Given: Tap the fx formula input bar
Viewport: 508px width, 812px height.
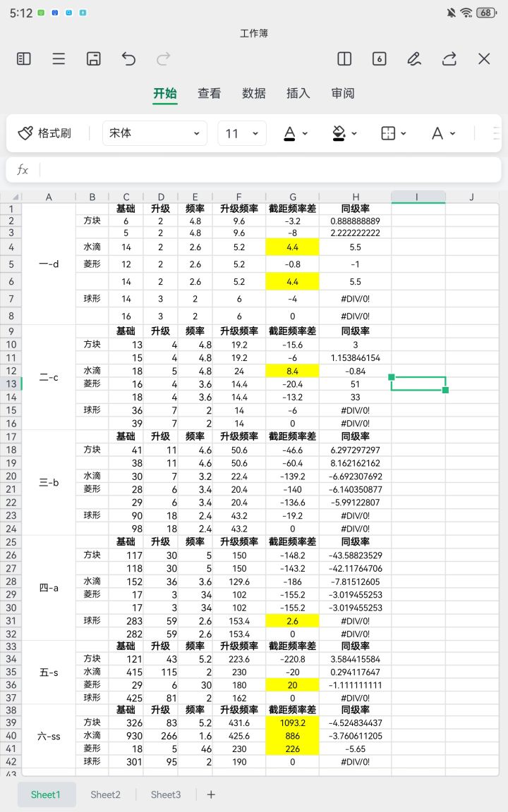Looking at the screenshot, I should coord(270,170).
